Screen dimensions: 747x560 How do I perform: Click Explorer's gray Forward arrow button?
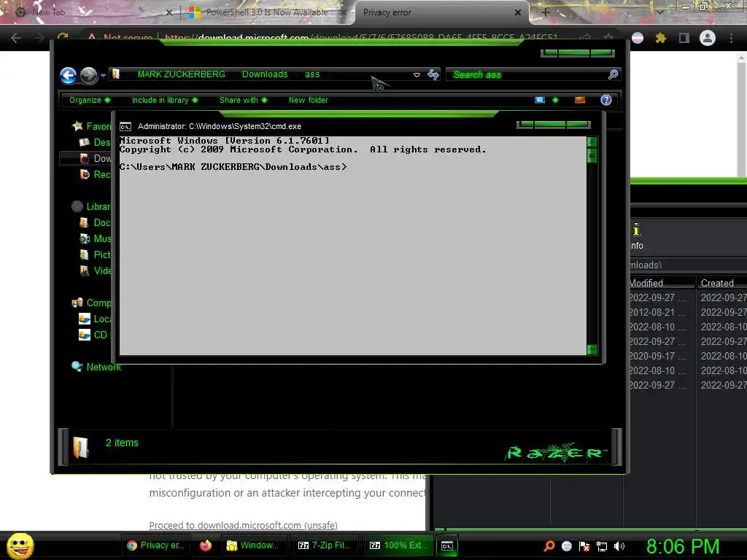coord(88,75)
